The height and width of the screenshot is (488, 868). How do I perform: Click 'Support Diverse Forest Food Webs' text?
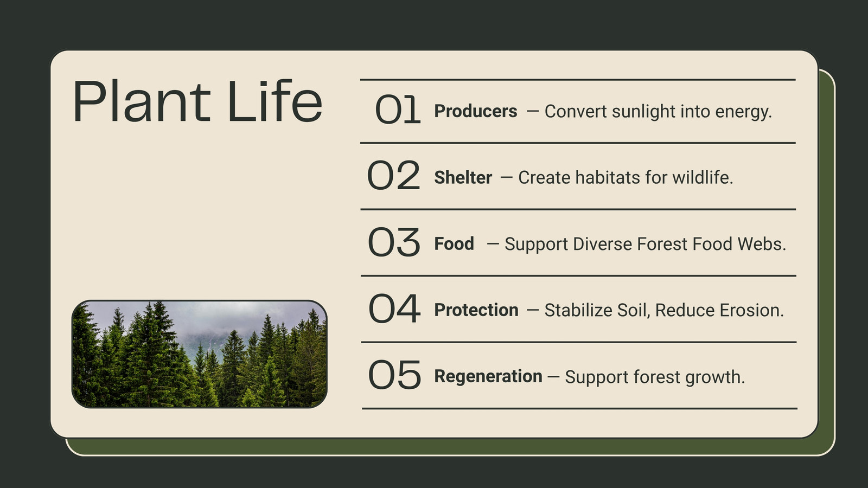[645, 244]
